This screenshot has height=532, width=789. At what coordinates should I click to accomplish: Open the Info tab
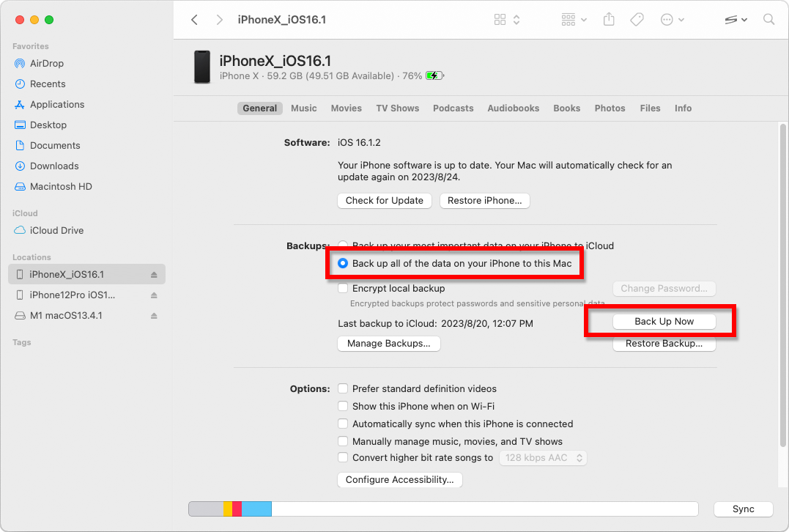[x=683, y=108]
